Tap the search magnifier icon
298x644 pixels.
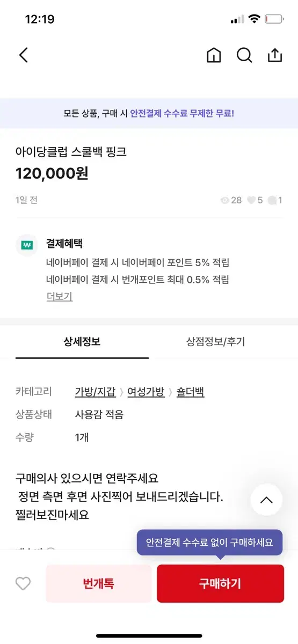tap(244, 55)
